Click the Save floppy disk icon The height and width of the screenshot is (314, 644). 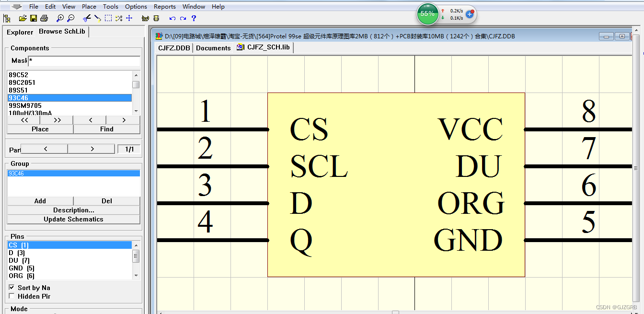click(34, 18)
